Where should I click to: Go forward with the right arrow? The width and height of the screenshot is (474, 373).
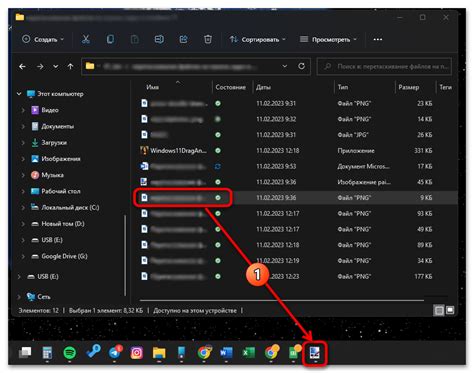40,67
